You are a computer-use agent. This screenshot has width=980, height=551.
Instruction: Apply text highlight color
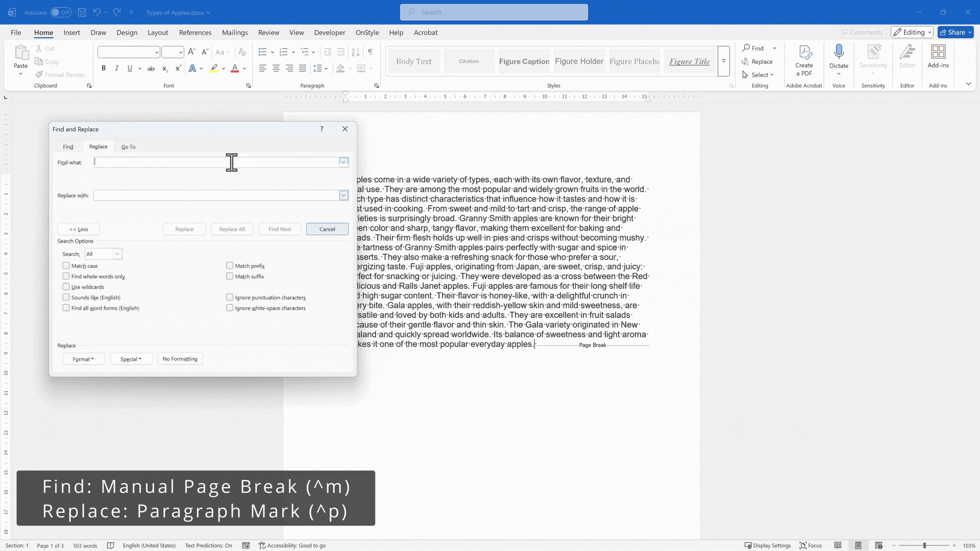[214, 68]
